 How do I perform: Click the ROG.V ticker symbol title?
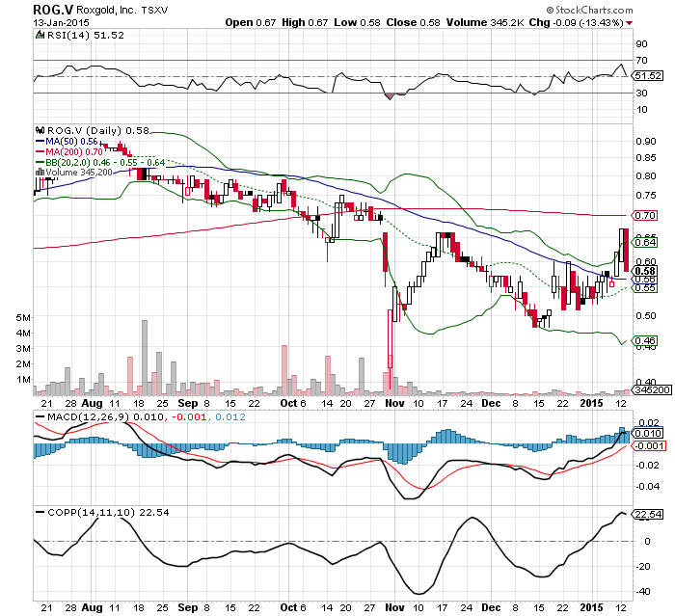pyautogui.click(x=52, y=8)
